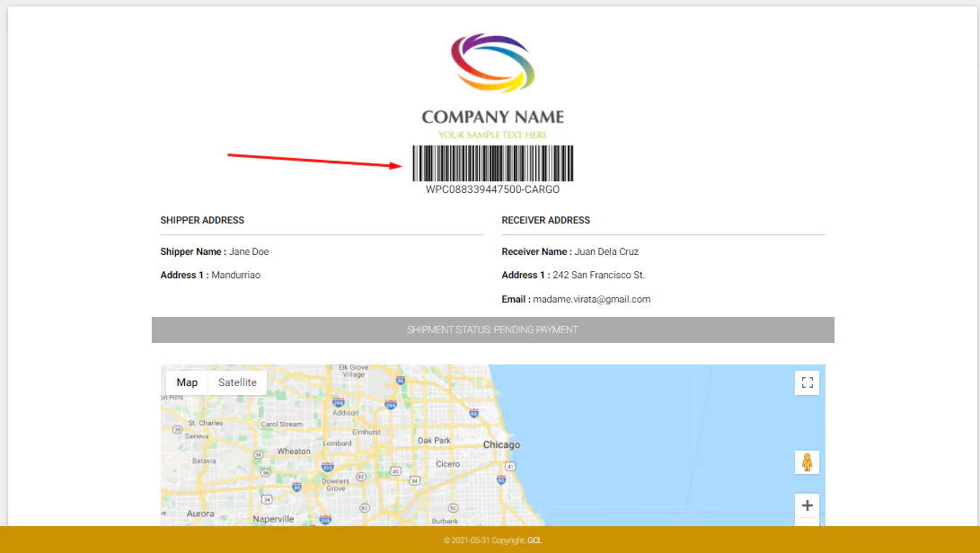Click shipper address Mandurriao

click(235, 275)
